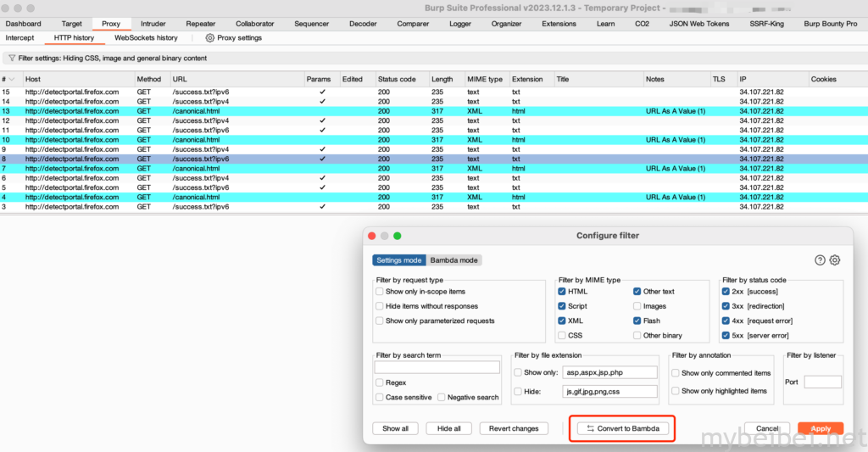Click the Revert changes button
868x452 pixels.
click(x=514, y=428)
